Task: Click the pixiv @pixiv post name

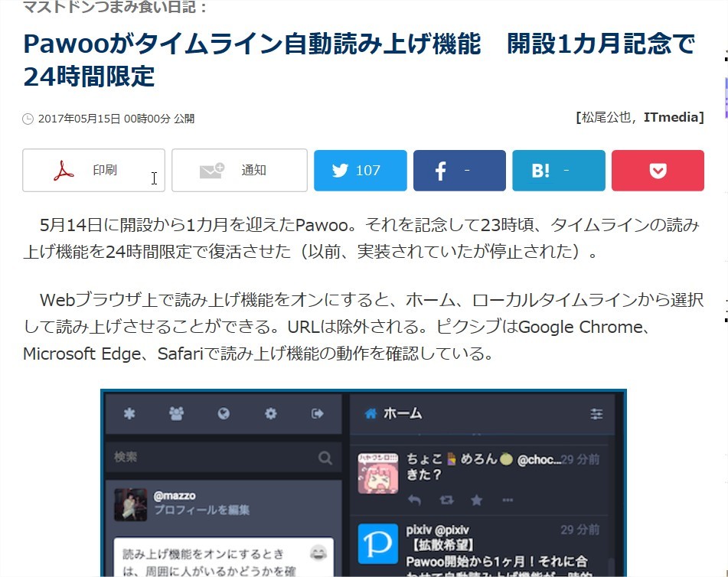Action: pos(437,530)
